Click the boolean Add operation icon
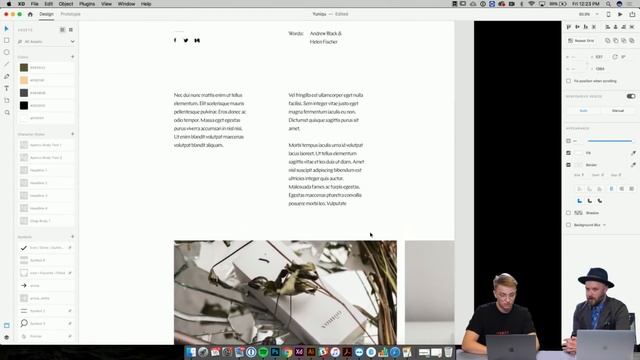This screenshot has width=640, height=360. pos(607,41)
